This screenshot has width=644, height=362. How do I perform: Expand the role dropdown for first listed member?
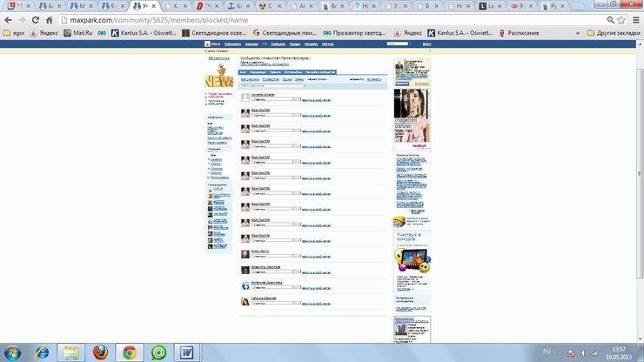click(x=274, y=100)
